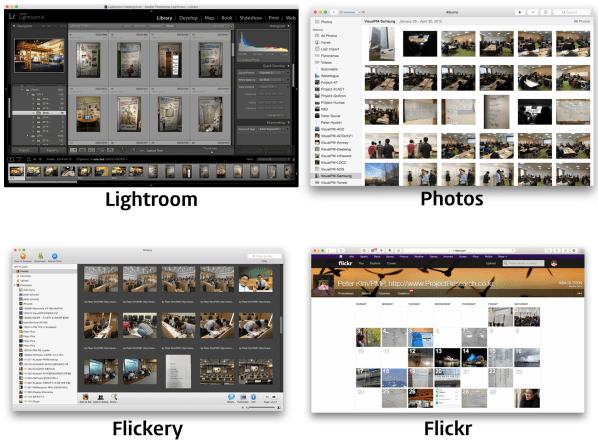Collapse the Keywording panel in Lightroom
This screenshot has width=598, height=443.
pyautogui.click(x=288, y=122)
